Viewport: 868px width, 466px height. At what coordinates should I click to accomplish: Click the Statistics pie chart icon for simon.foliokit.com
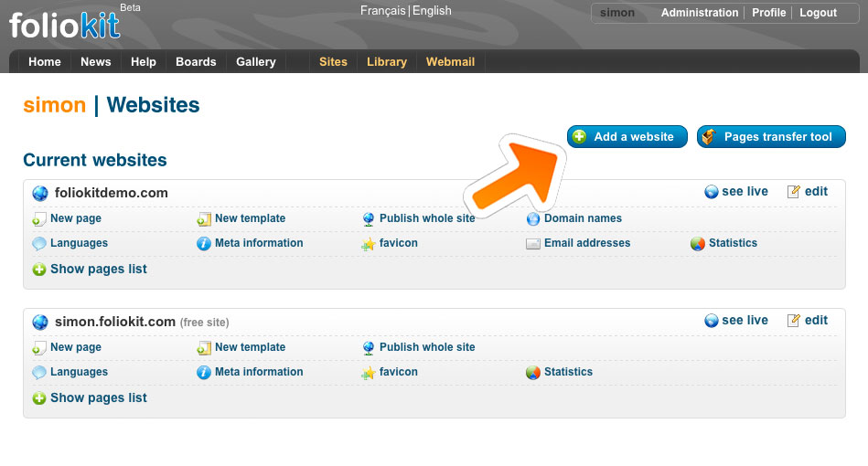point(532,372)
